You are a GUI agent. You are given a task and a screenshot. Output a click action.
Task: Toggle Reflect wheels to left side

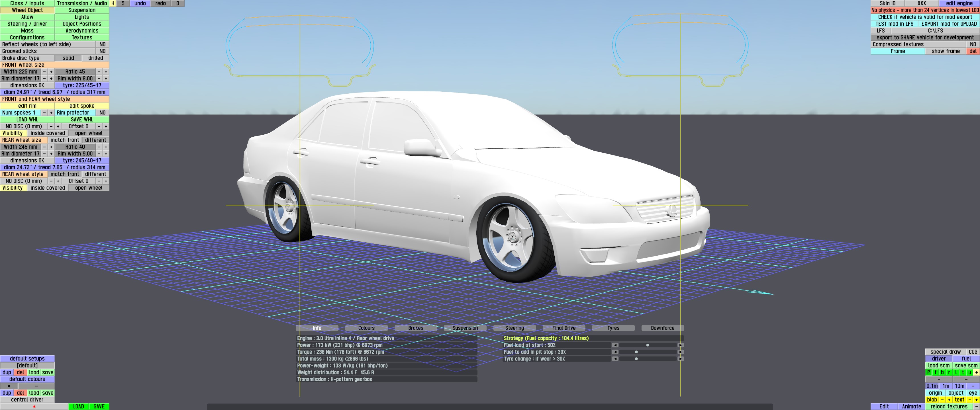click(x=102, y=44)
